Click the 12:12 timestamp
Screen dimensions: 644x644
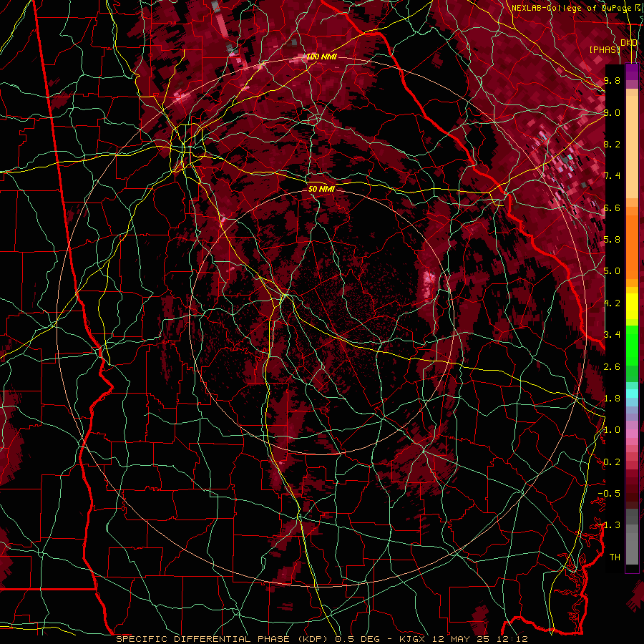(511, 639)
